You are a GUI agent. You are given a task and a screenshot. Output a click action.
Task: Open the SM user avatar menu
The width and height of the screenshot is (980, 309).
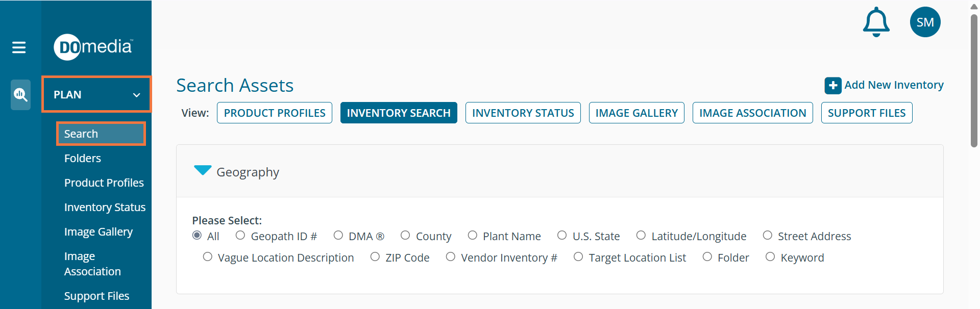pyautogui.click(x=925, y=22)
